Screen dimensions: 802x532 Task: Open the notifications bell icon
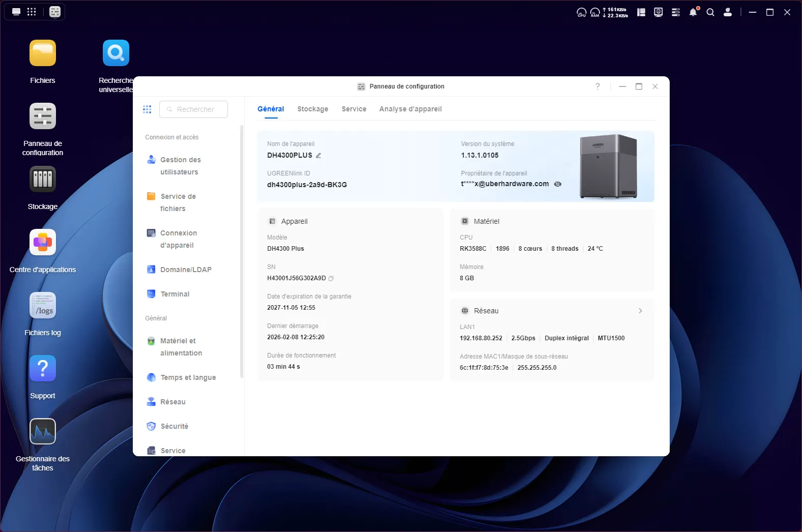click(x=693, y=12)
